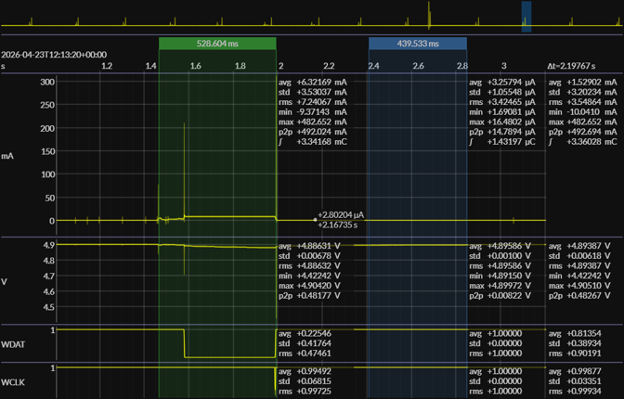Viewport: 624px width, 400px height.
Task: Click the WDAT avg +0.81354 value
Action: pyautogui.click(x=575, y=334)
